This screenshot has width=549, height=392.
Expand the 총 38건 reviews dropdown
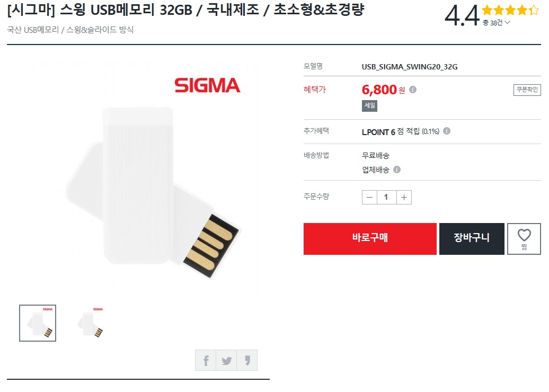point(497,23)
